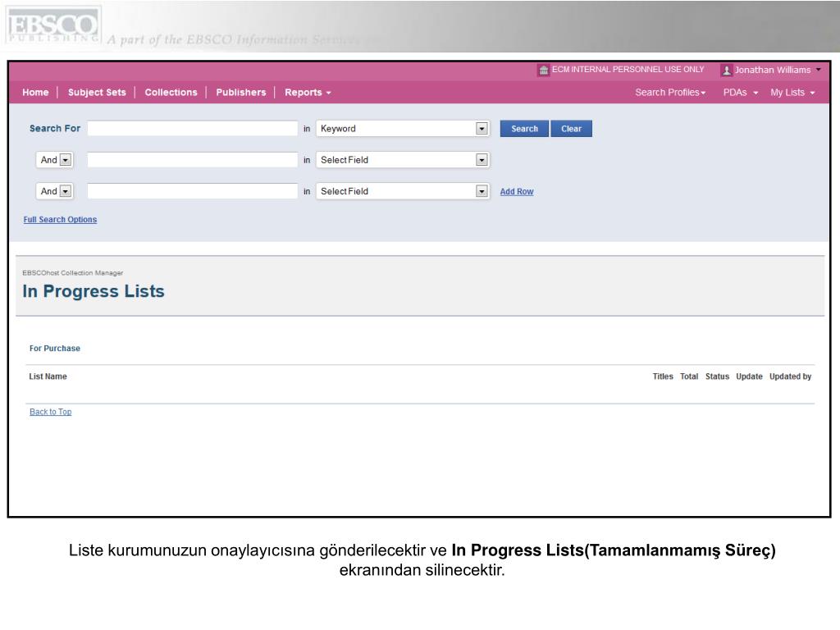Open the Full Search Options link
840x630 pixels.
[x=60, y=220]
